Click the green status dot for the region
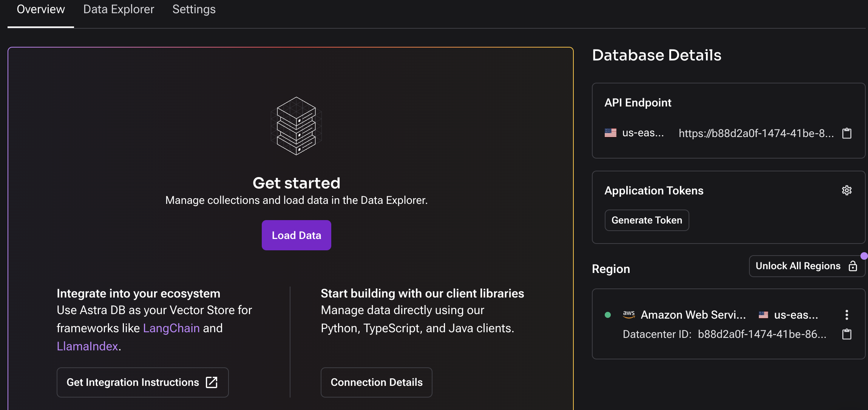Viewport: 868px width, 410px height. [608, 314]
